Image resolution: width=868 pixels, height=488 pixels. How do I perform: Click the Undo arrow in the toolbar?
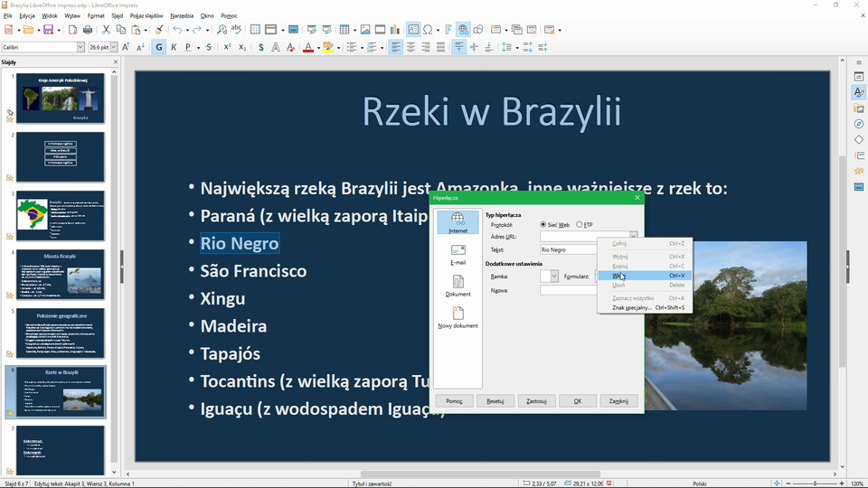click(x=177, y=30)
